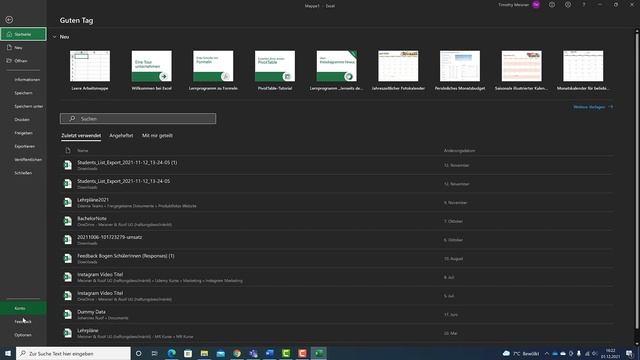Open the Instagram Video Titel file from OneDrive
The width and height of the screenshot is (640, 360).
point(337,296)
